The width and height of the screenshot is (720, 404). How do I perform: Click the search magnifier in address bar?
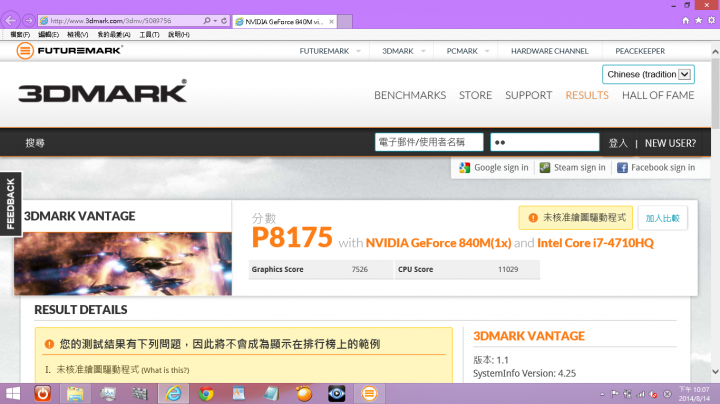pos(207,21)
